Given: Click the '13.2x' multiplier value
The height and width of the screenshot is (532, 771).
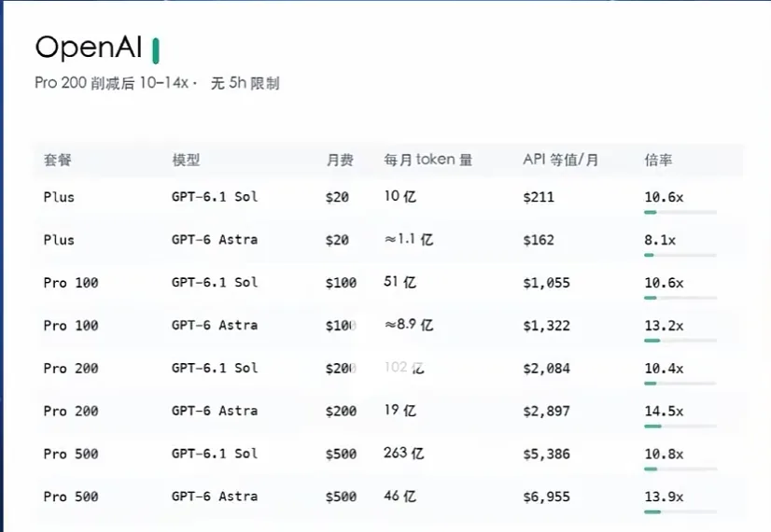Looking at the screenshot, I should pos(664,326).
